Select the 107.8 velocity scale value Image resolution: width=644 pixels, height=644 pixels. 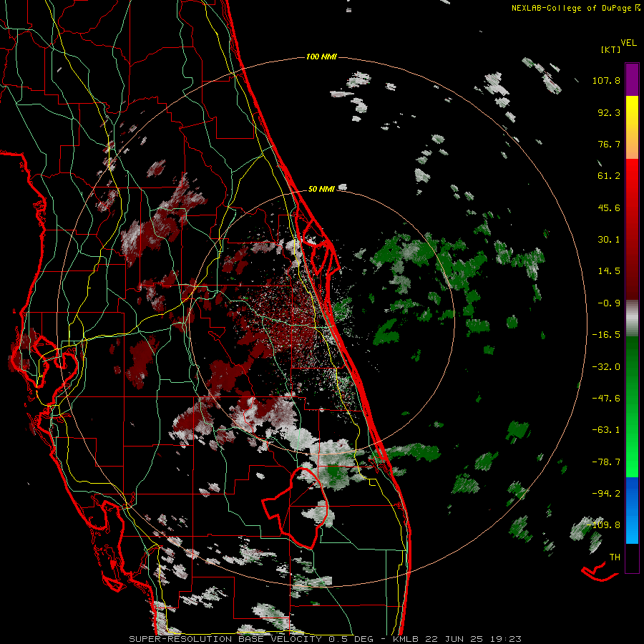click(606, 80)
